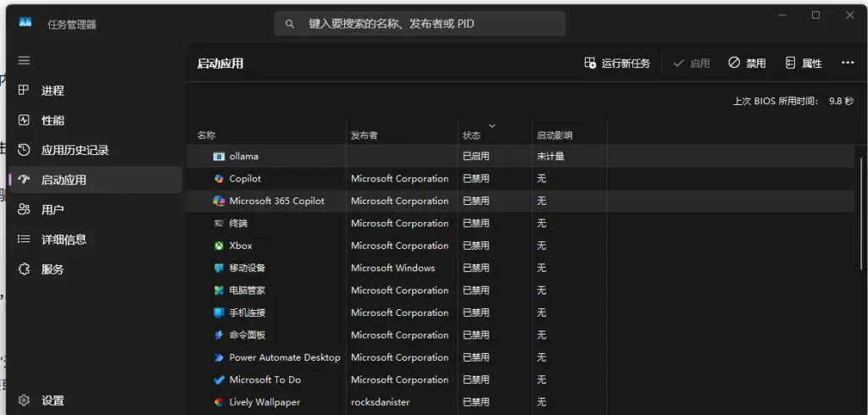Click the 属性 (Properties) toolbar button
The height and width of the screenshot is (415, 868).
coord(804,63)
